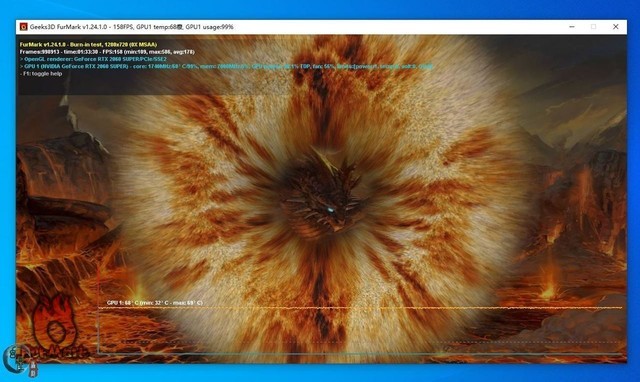Click the dragon's glowing blue eye

click(x=331, y=211)
